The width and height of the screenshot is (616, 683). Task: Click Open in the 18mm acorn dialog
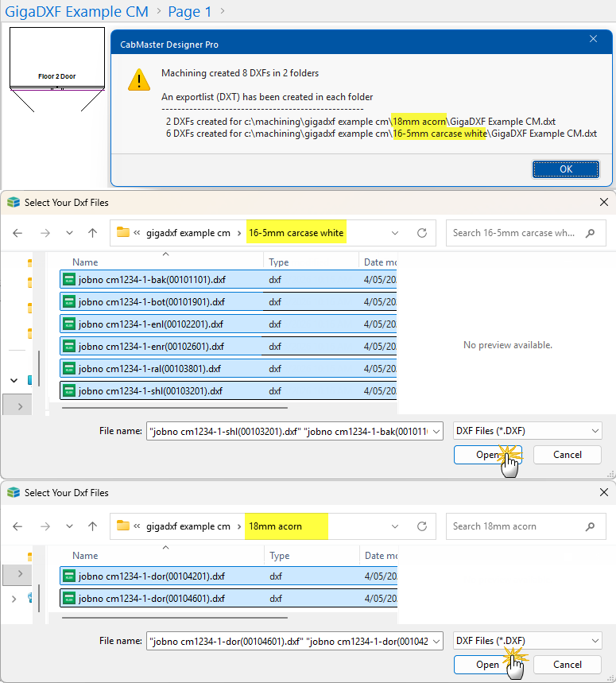tap(487, 664)
